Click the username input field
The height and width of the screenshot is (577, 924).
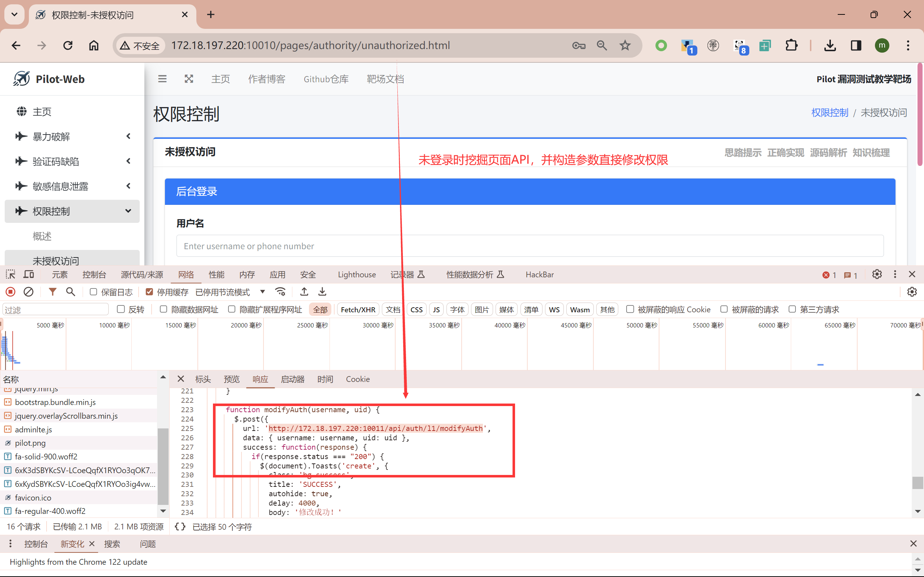(x=529, y=246)
